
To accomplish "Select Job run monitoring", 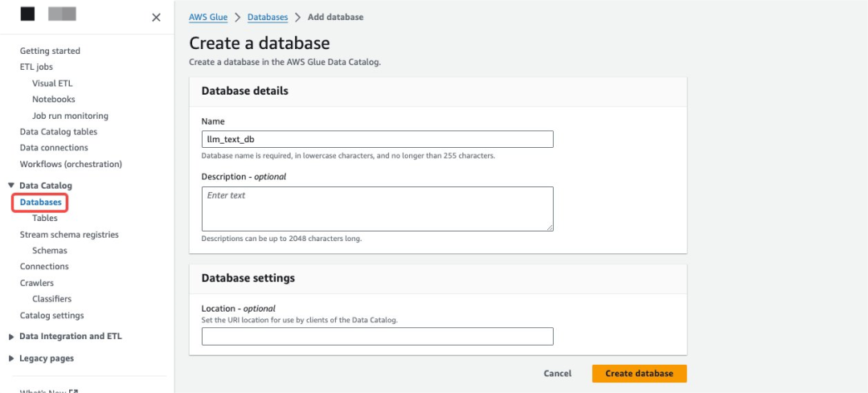I will (70, 116).
